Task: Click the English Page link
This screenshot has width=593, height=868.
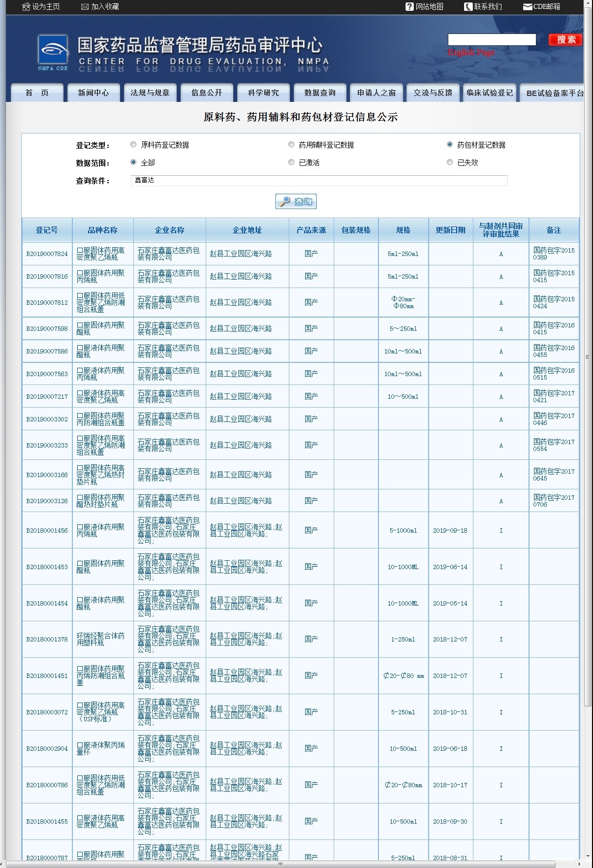Action: pyautogui.click(x=471, y=52)
